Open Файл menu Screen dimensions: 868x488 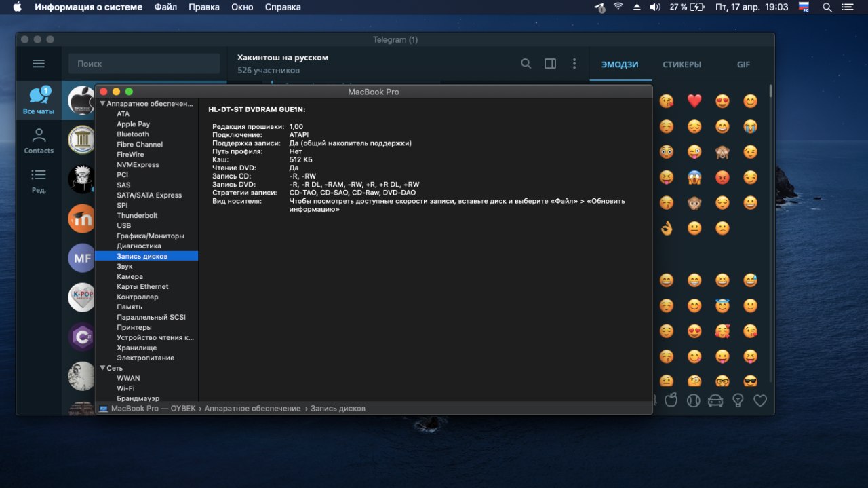coord(165,7)
